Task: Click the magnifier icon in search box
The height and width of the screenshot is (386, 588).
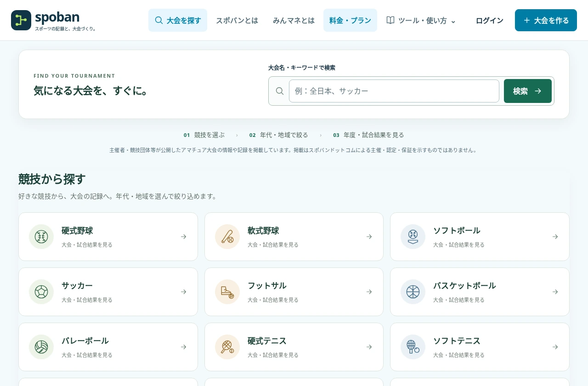Action: (279, 91)
